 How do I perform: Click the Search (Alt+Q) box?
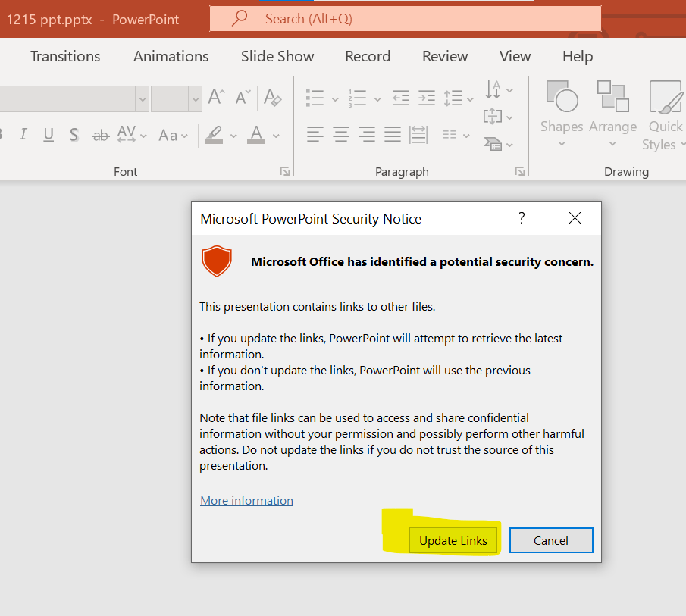pos(405,19)
